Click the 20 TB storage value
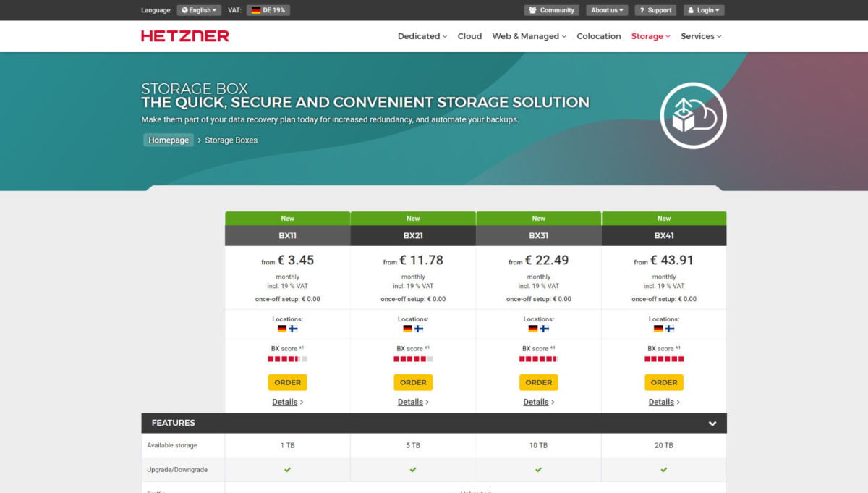 (x=664, y=446)
